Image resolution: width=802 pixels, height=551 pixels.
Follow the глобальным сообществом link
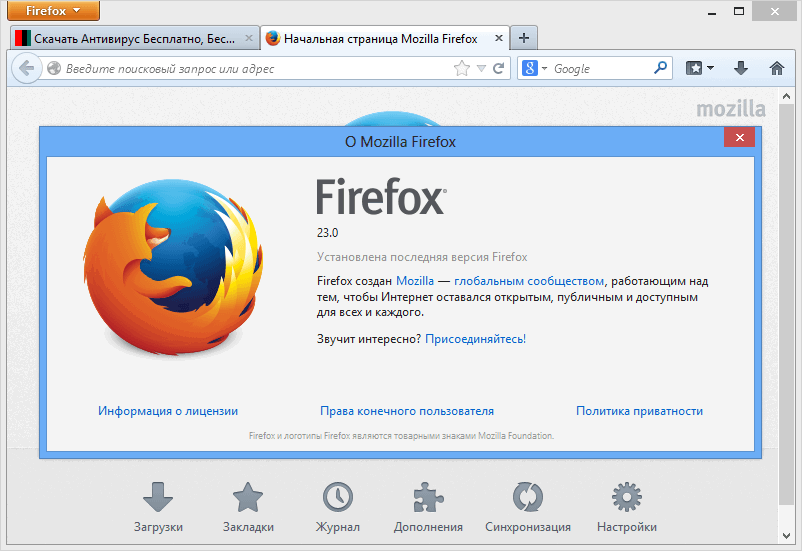[x=529, y=281]
